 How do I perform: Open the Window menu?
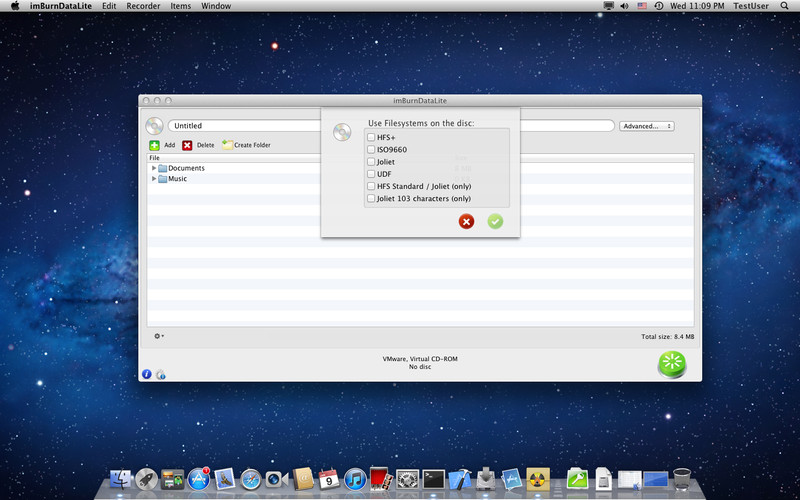[x=216, y=6]
